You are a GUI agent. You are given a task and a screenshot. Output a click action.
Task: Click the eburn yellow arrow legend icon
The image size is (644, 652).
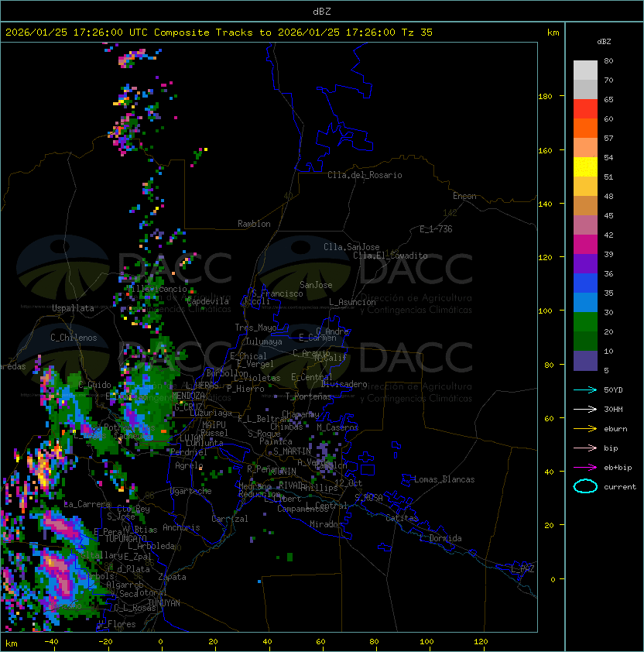point(585,429)
